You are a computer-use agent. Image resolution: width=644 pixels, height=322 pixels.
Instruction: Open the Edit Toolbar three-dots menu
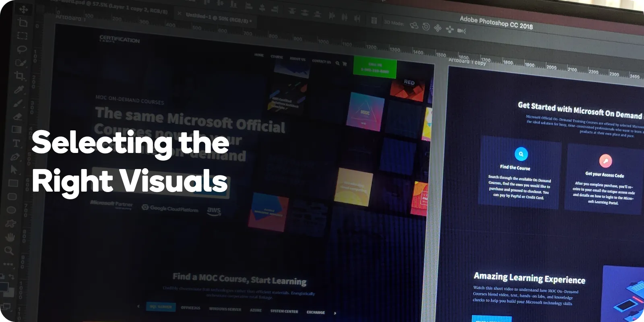(8, 264)
